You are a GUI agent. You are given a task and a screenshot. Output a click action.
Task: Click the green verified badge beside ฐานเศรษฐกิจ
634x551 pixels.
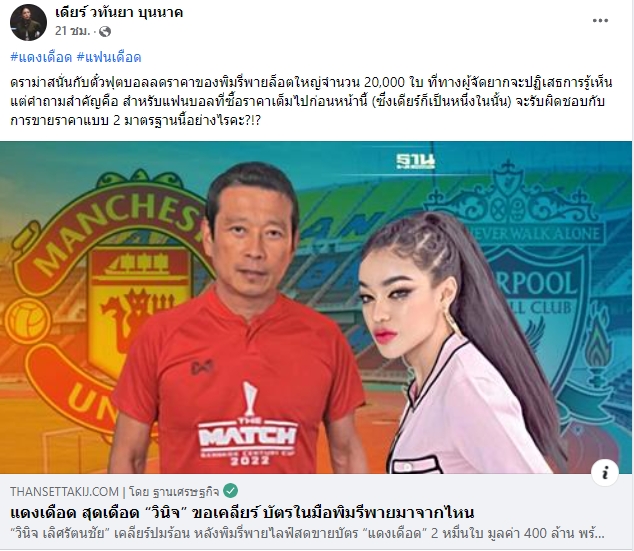230,491
